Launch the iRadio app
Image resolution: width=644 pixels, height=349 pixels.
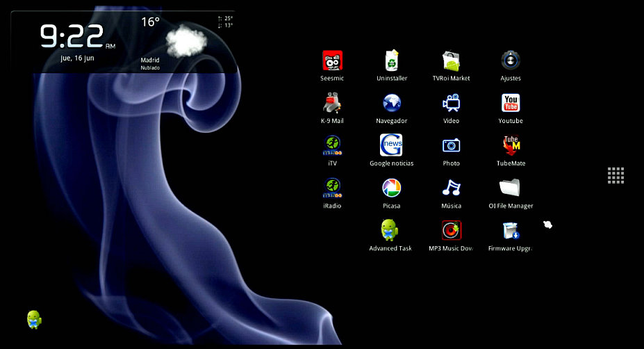332,188
